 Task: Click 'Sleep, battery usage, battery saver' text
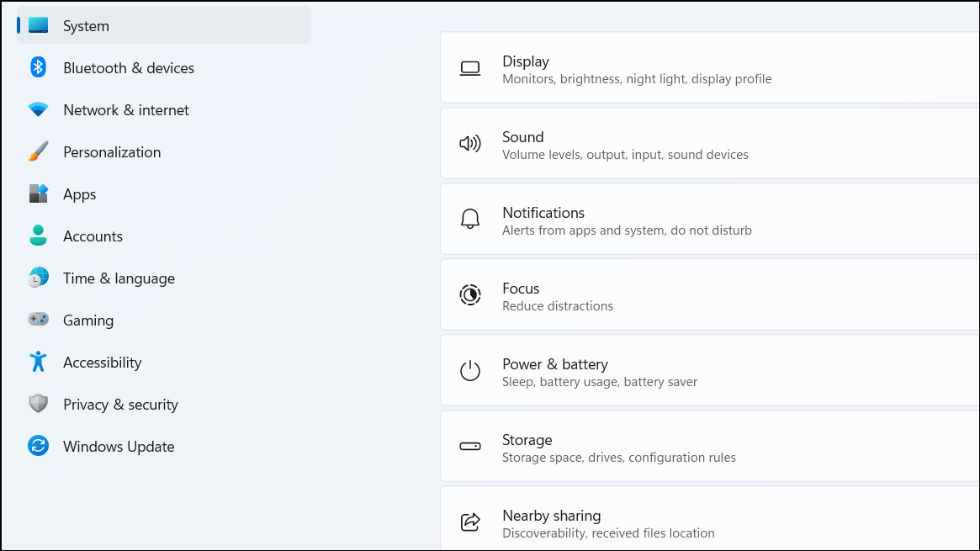coord(600,382)
